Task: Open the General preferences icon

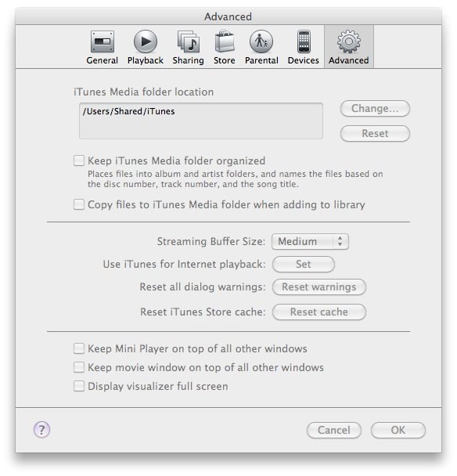Action: click(103, 42)
